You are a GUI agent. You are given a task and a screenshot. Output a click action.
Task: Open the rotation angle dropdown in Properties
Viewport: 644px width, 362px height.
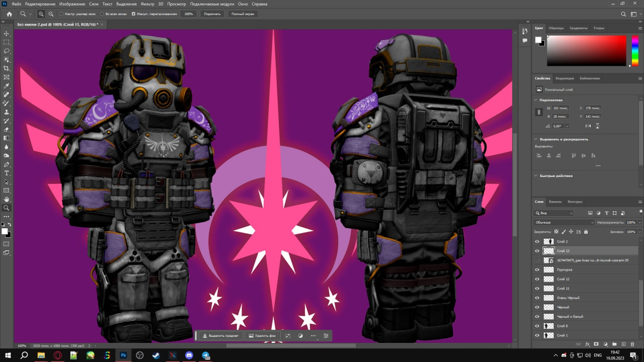567,126
